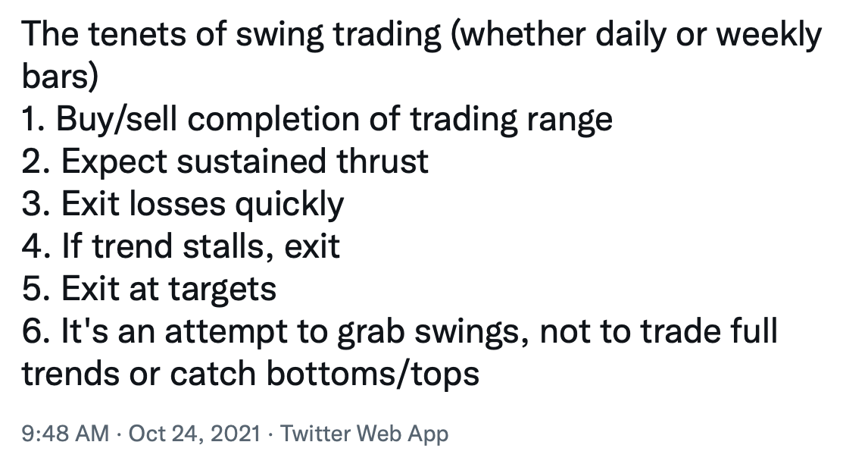Click tenet 6 about grabbing swings
This screenshot has height=467, width=868.
400,331
